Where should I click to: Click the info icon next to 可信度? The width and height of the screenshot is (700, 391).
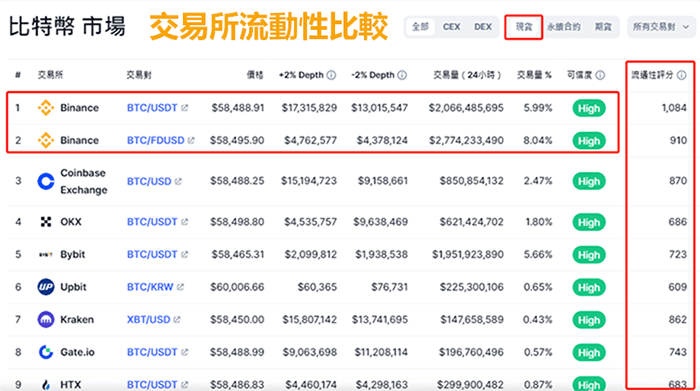pyautogui.click(x=600, y=75)
